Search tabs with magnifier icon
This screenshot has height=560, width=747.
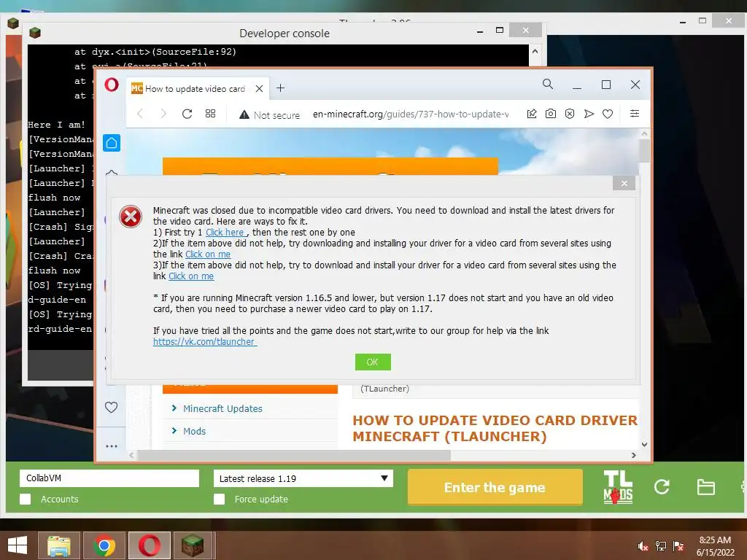pyautogui.click(x=548, y=85)
